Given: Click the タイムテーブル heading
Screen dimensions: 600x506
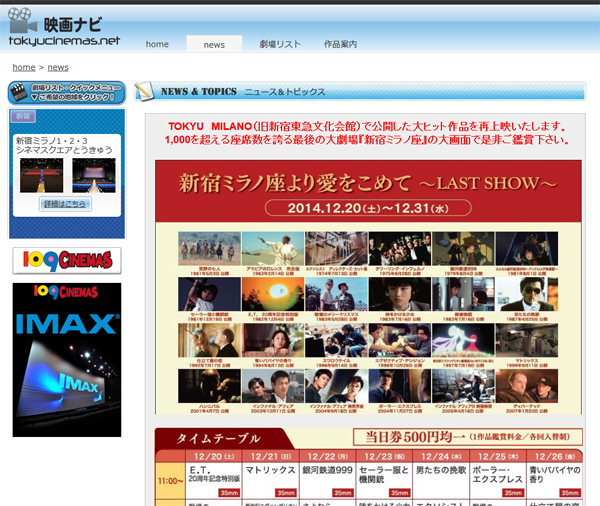Looking at the screenshot, I should pyautogui.click(x=218, y=439).
